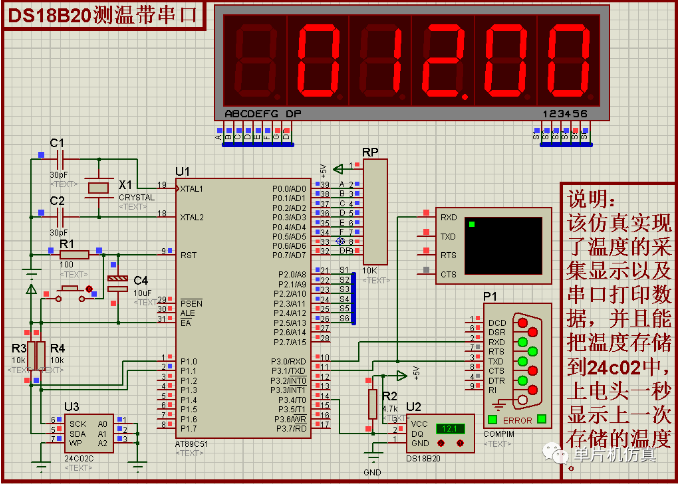Click the virtual terminal black screen
The height and width of the screenshot is (484, 682).
[x=504, y=246]
